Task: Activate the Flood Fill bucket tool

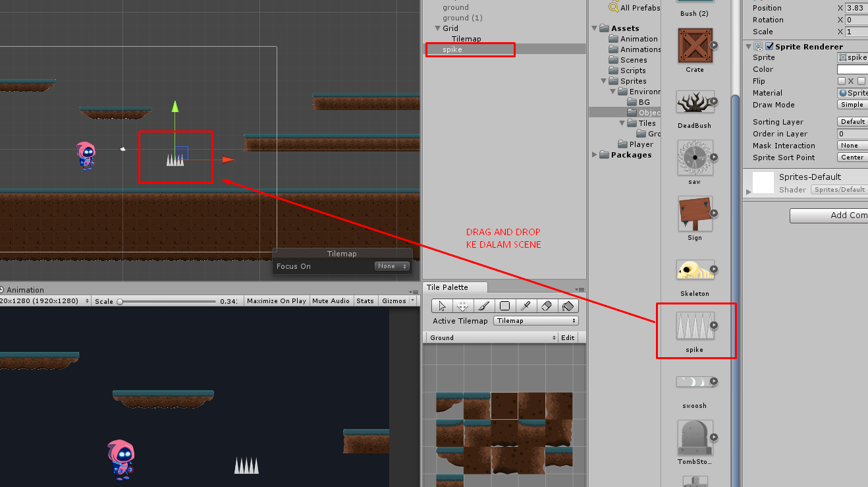Action: 568,306
